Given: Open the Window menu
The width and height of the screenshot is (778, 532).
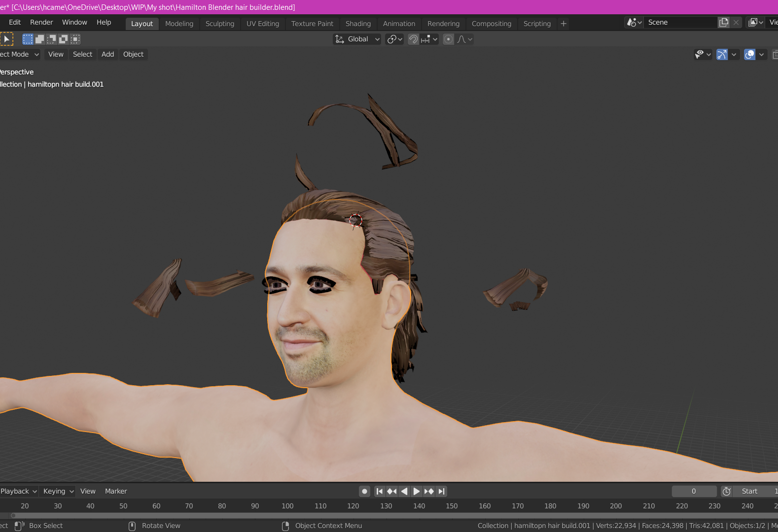Looking at the screenshot, I should [x=74, y=22].
